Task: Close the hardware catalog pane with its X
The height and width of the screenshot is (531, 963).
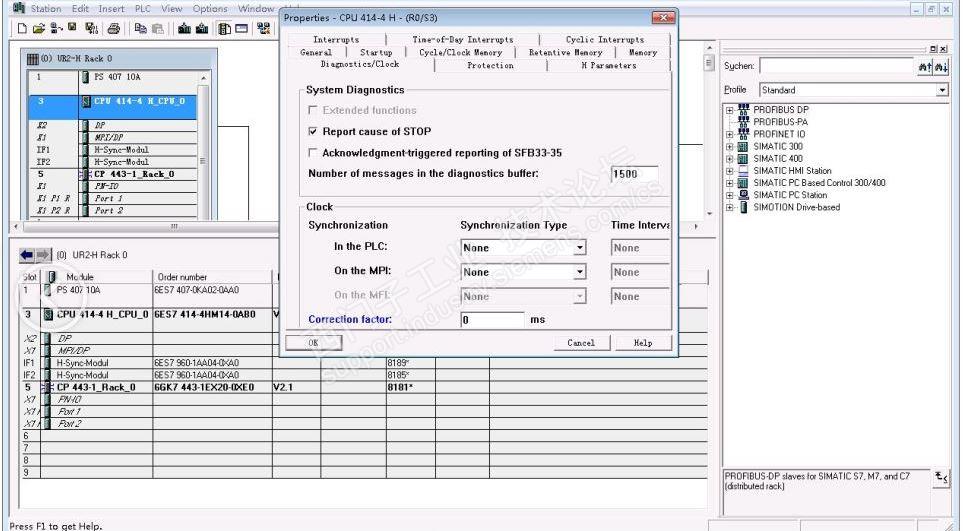Action: 943,48
